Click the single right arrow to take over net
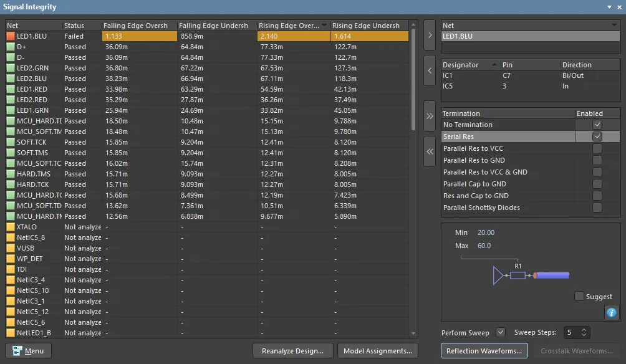 point(429,36)
